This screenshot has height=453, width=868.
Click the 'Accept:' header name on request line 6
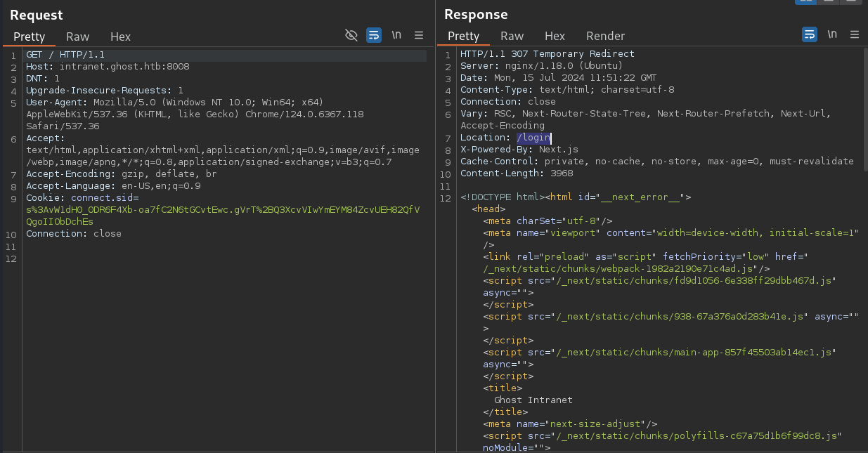(46, 138)
